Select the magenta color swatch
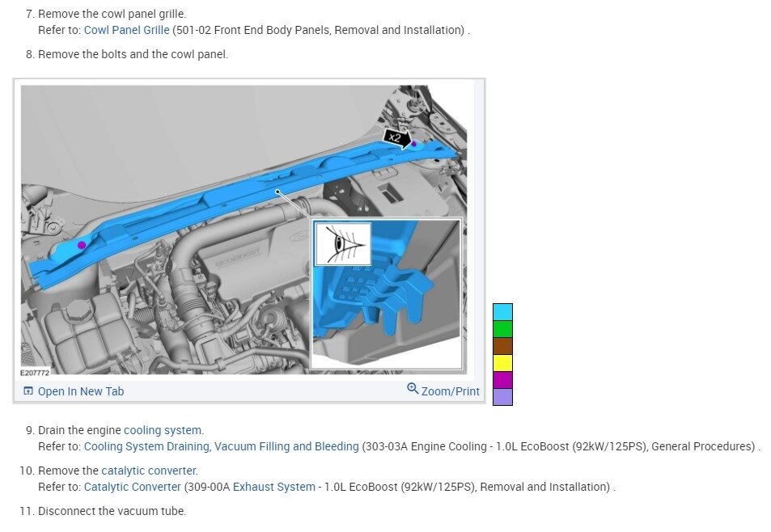 click(502, 380)
